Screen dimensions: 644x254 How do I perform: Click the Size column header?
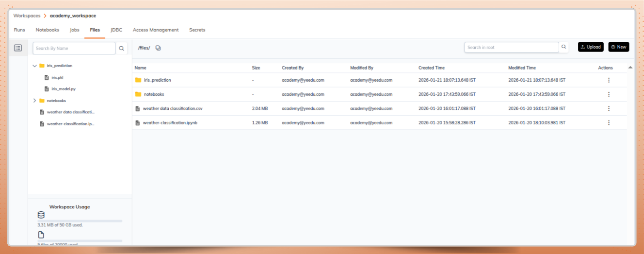pyautogui.click(x=256, y=68)
